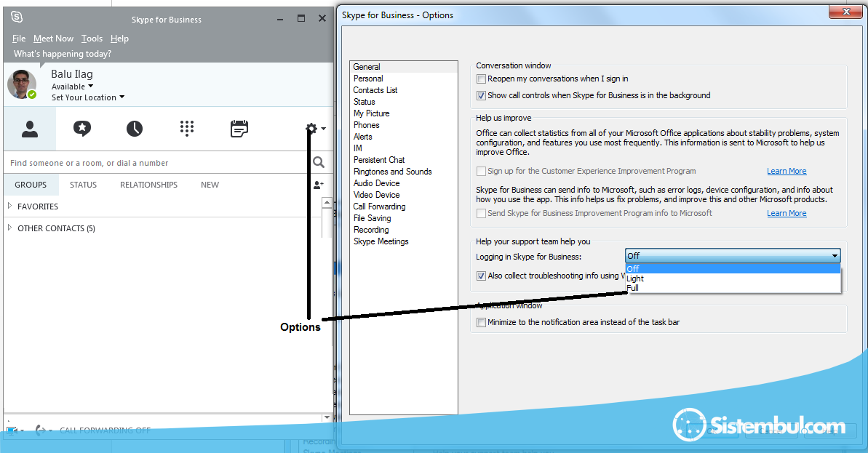
Task: Select My Picture in the options list
Action: [x=404, y=113]
